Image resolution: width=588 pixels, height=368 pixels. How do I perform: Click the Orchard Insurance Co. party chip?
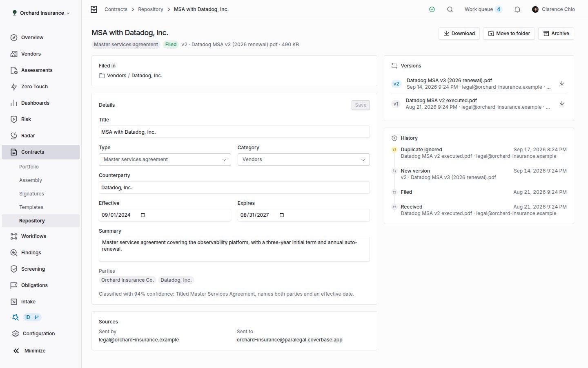click(127, 280)
